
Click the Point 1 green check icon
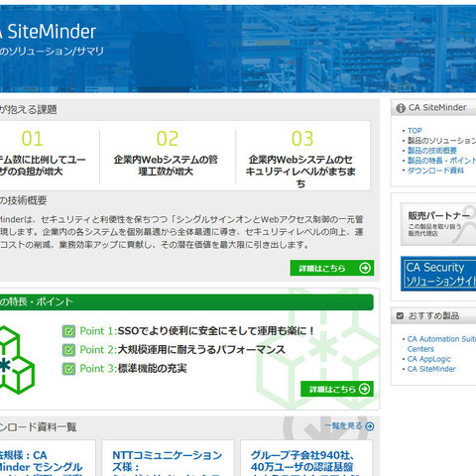(68, 331)
